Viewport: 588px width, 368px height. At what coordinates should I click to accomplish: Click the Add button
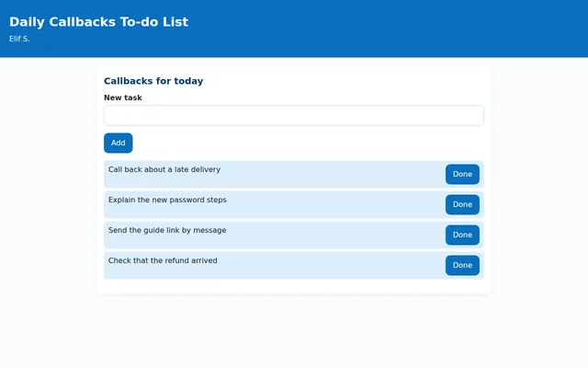coord(119,144)
